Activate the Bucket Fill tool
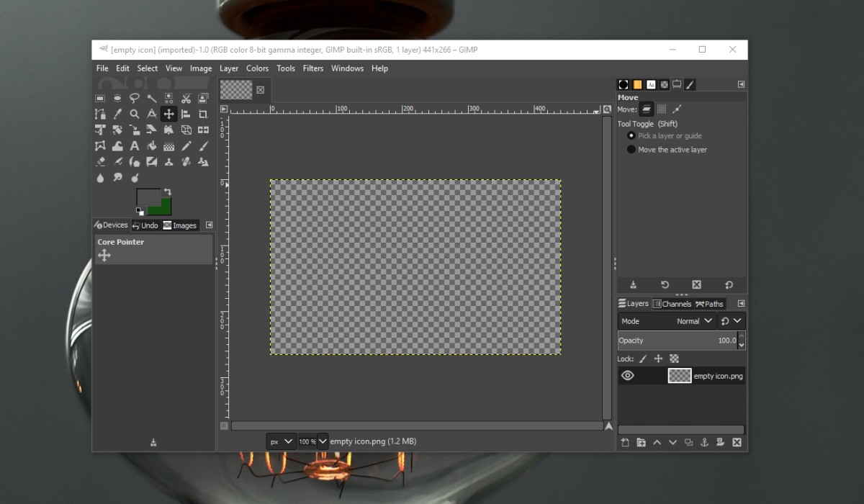 (151, 146)
